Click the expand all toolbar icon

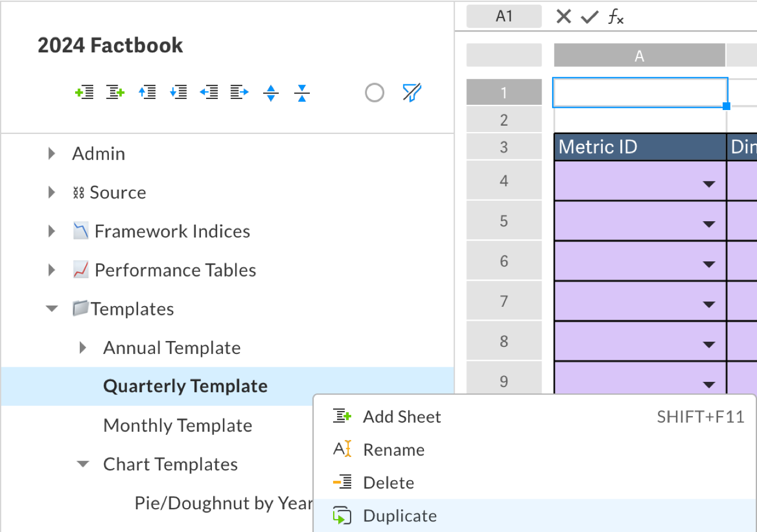click(x=271, y=93)
